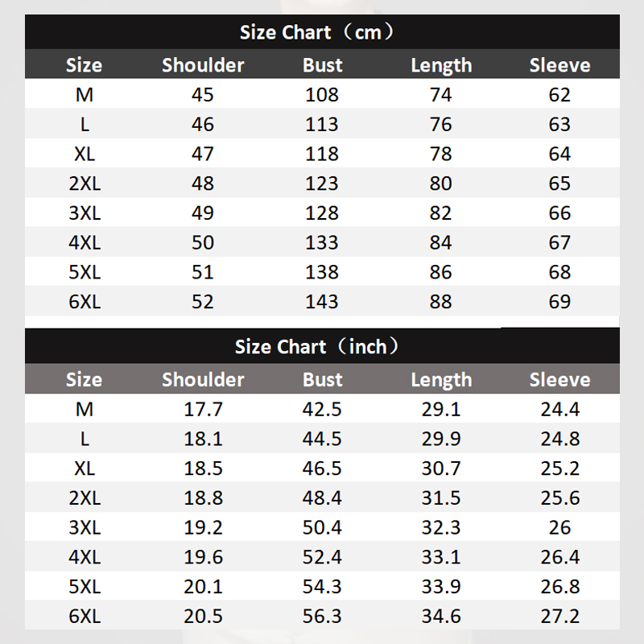Click the "Size Chart (inch)" title bar
The height and width of the screenshot is (644, 644).
coord(322,347)
